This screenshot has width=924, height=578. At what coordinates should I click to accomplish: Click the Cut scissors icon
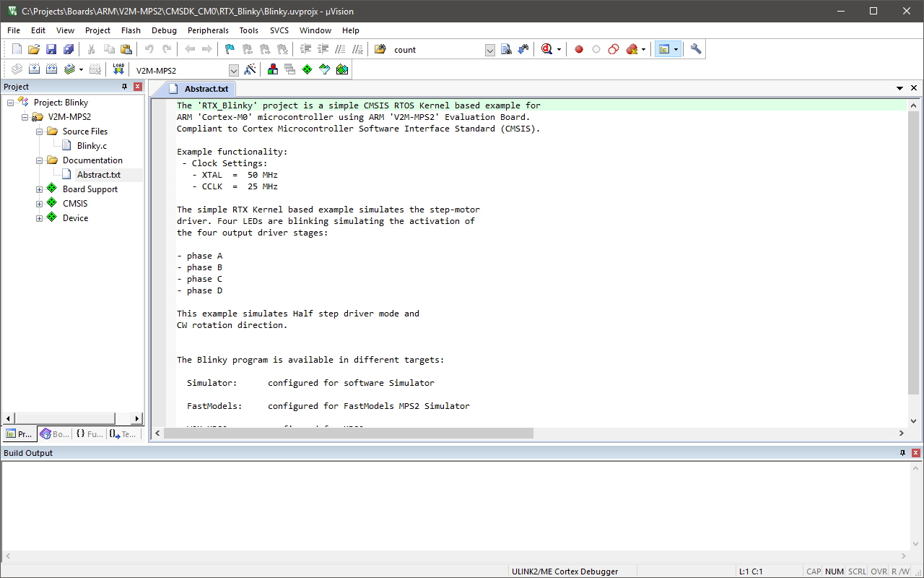pos(92,49)
